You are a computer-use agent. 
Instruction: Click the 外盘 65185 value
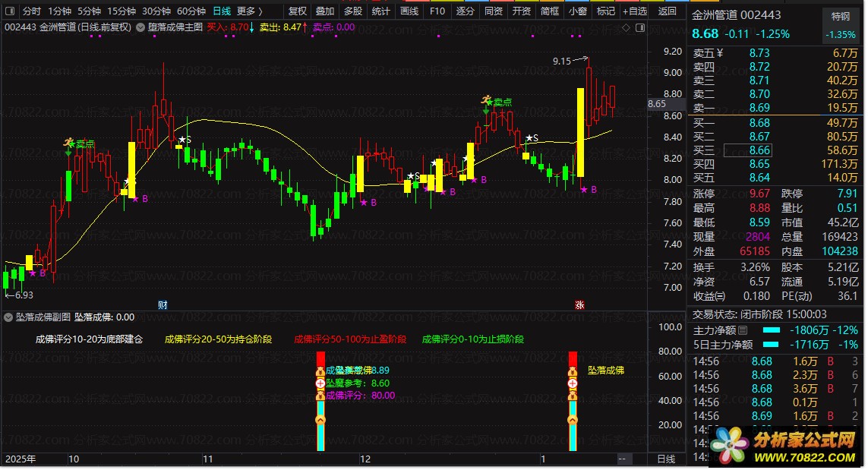point(755,251)
